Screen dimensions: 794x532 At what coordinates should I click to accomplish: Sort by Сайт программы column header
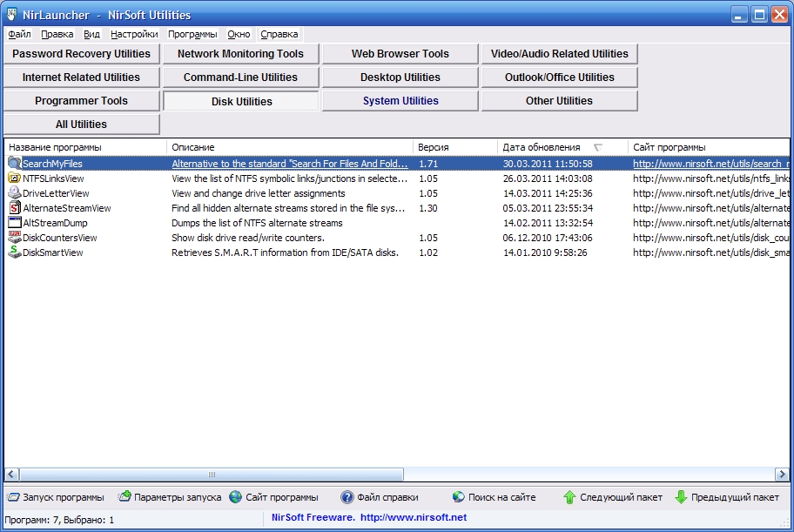point(709,147)
